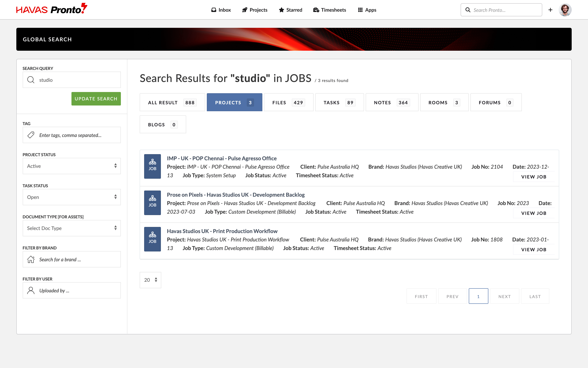Switch to the All Result tab
This screenshot has height=368, width=588.
(172, 102)
